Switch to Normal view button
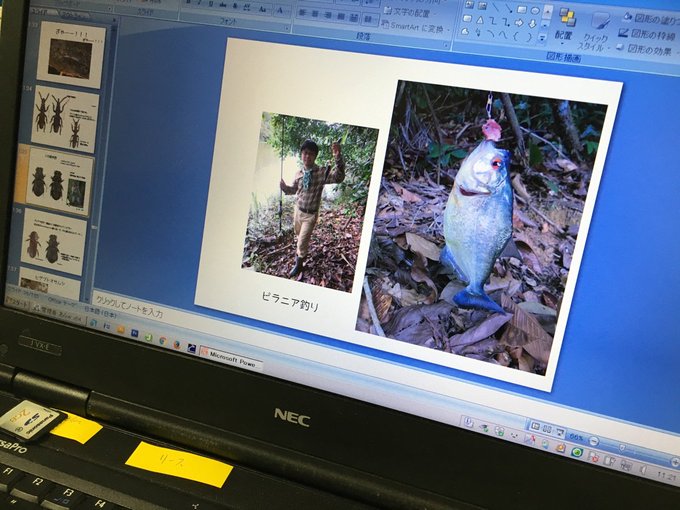Screen dimensions: 680x510 point(535,427)
